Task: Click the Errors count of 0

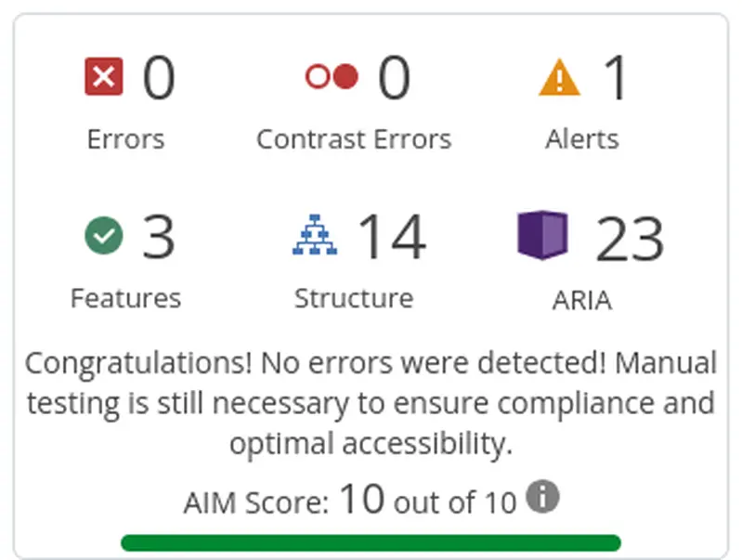Action: tap(159, 77)
